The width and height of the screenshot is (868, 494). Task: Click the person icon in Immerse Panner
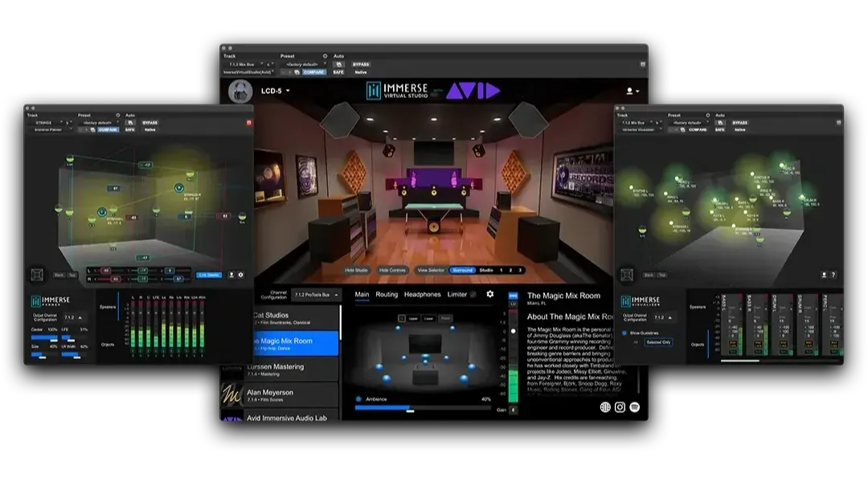[x=231, y=275]
